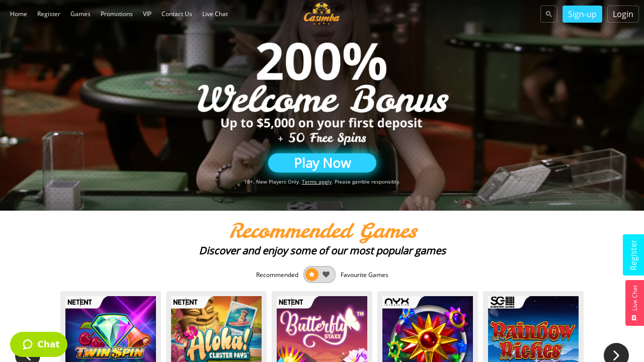The width and height of the screenshot is (644, 362).
Task: Click the search magnifier icon
Action: click(x=549, y=14)
